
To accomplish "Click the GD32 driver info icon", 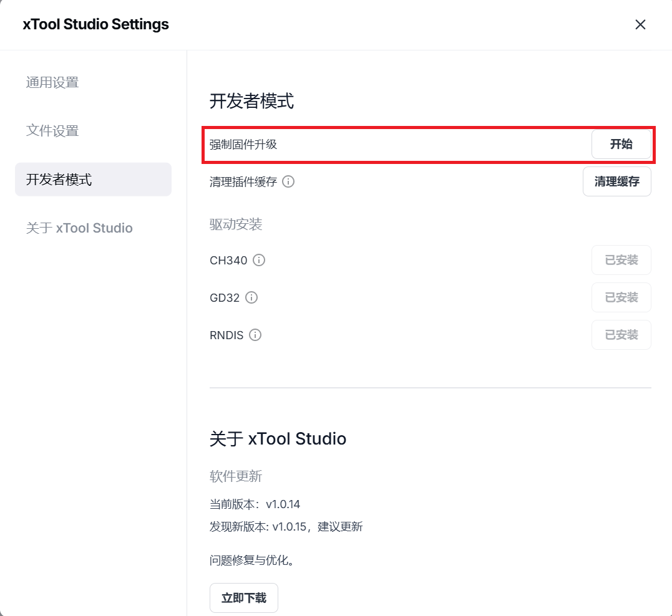I will 251,297.
